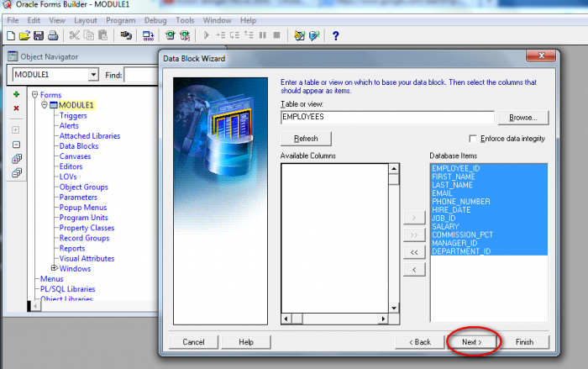The width and height of the screenshot is (588, 369).
Task: Click the Cut scissors icon
Action: (74, 35)
